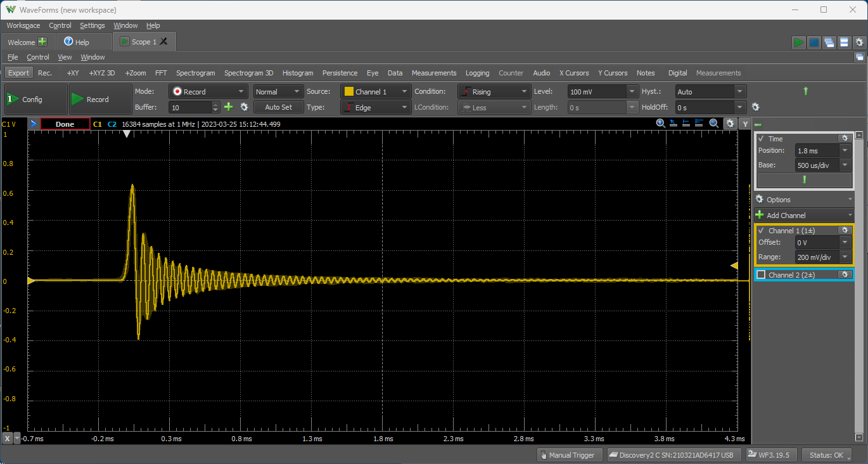The image size is (868, 464).
Task: Open the Measurements view after Data
Action: pyautogui.click(x=434, y=73)
